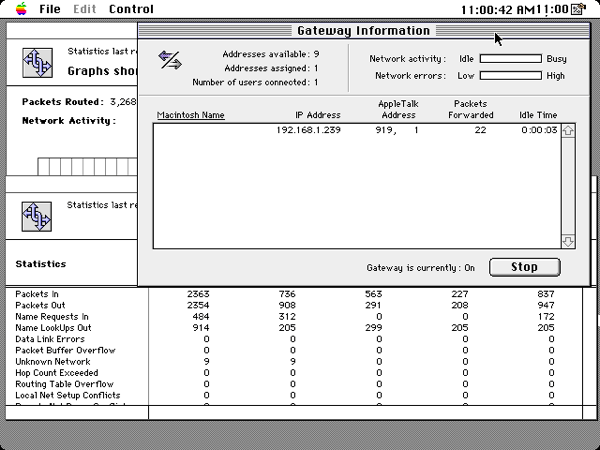Open the File menu
This screenshot has width=600, height=450.
coord(50,9)
